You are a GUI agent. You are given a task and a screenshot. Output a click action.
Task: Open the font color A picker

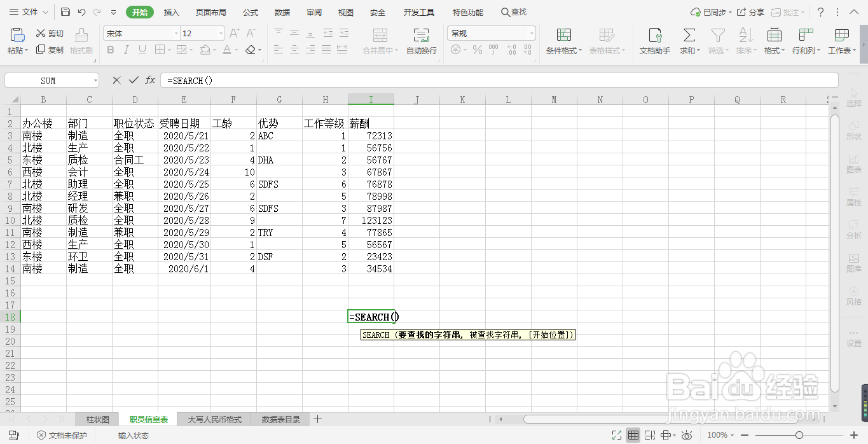coord(228,50)
